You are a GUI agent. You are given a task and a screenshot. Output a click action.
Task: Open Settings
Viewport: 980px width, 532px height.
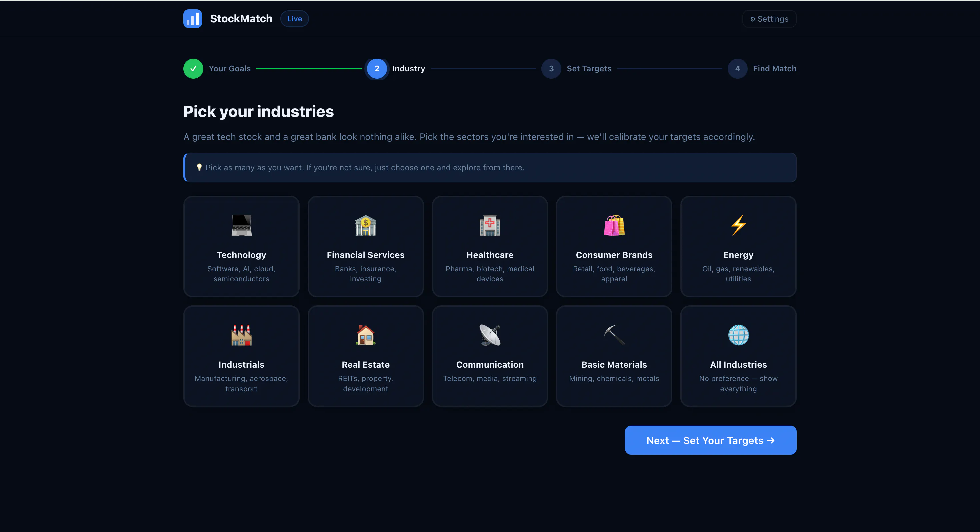[769, 19]
